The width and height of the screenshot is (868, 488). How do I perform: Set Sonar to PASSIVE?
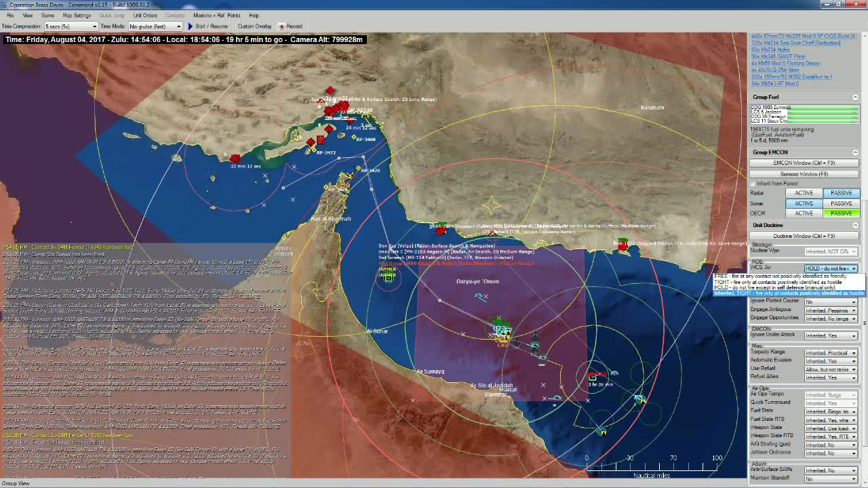[841, 203]
